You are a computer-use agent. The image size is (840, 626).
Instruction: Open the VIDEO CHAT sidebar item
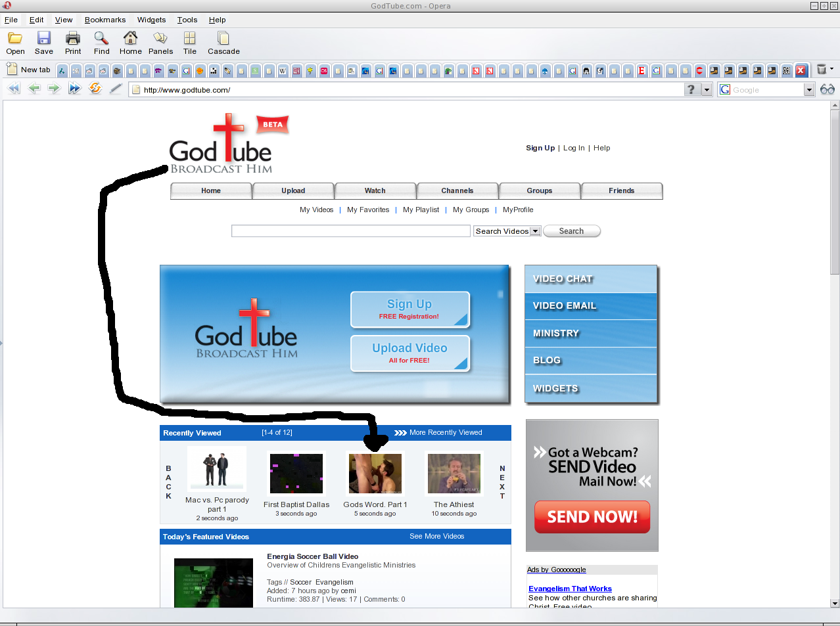click(x=591, y=279)
